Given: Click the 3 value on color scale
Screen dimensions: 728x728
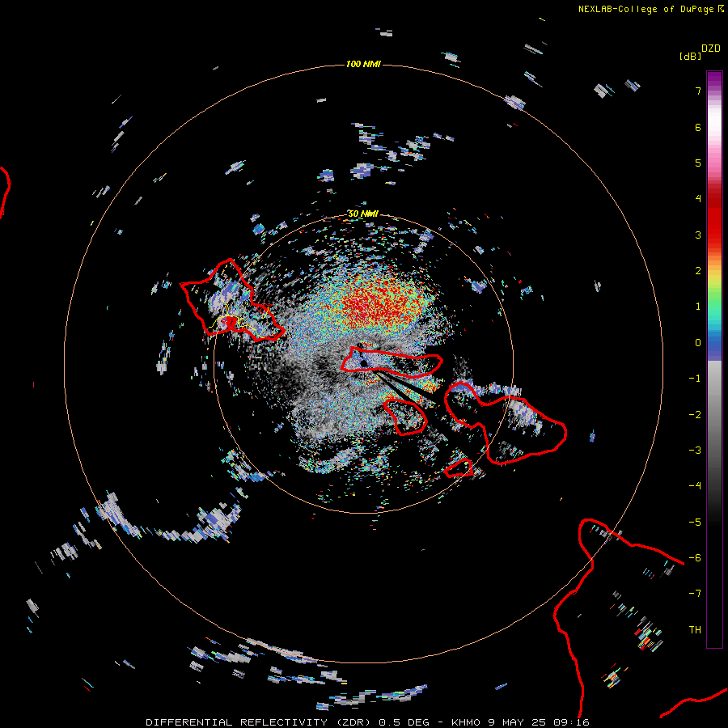Looking at the screenshot, I should 698,235.
